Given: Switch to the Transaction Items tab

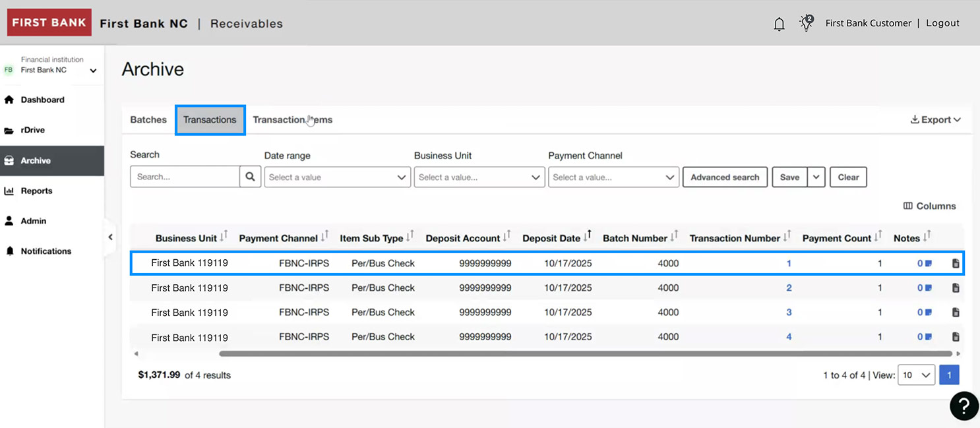Looking at the screenshot, I should pos(292,119).
